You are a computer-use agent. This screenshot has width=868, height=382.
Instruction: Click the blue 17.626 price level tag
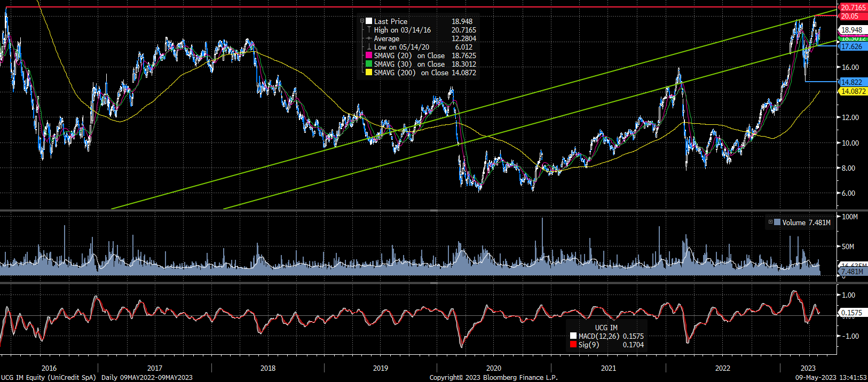coord(851,46)
